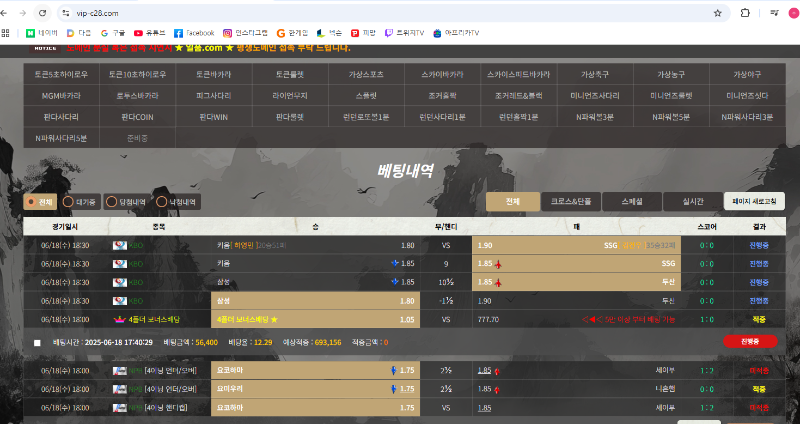This screenshot has height=424, width=800.
Task: Open the 가상야구 menu item
Action: (747, 74)
